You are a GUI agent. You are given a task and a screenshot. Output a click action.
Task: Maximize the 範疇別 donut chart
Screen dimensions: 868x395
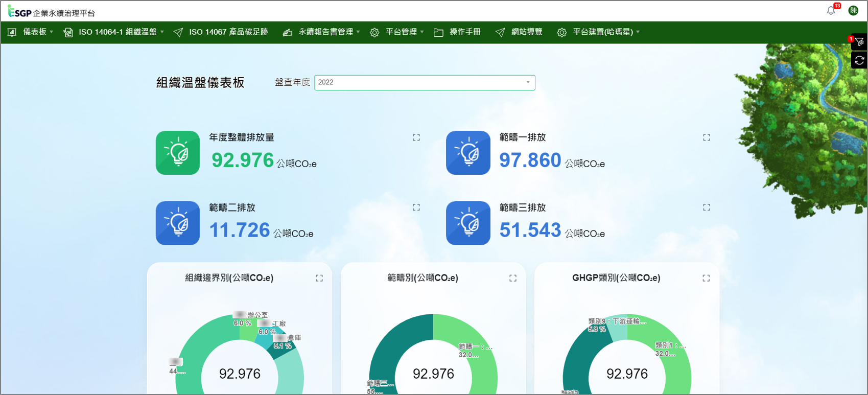pyautogui.click(x=513, y=278)
